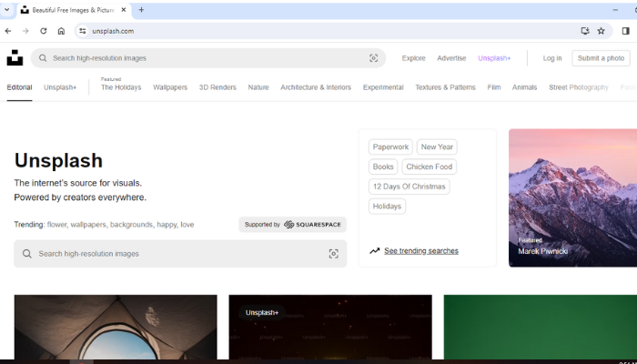Click the visual search icon in hero search box
637x364 pixels.
click(334, 254)
